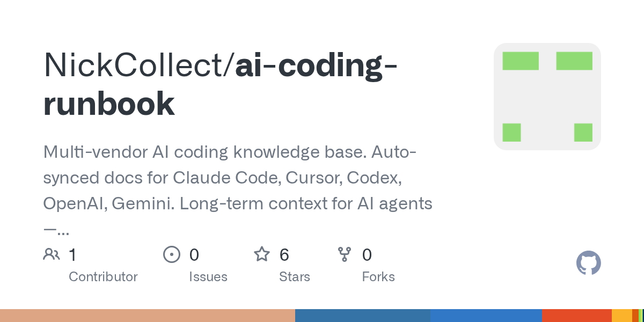Image resolution: width=644 pixels, height=322 pixels.
Task: Click the Stars label
Action: [x=295, y=277]
